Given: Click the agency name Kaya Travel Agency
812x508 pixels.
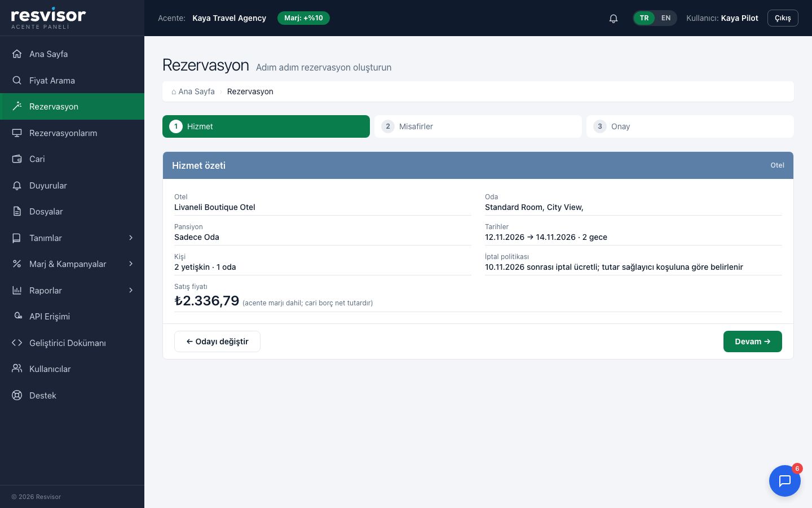Looking at the screenshot, I should [229, 18].
